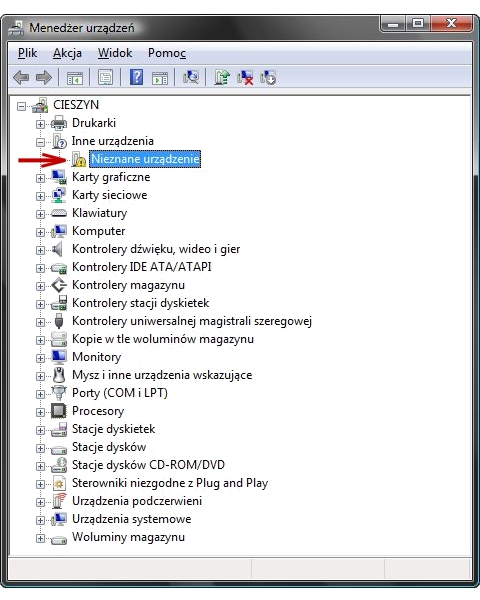This screenshot has width=480, height=600.
Task: Click the Back arrow toolbar icon
Action: (x=21, y=78)
